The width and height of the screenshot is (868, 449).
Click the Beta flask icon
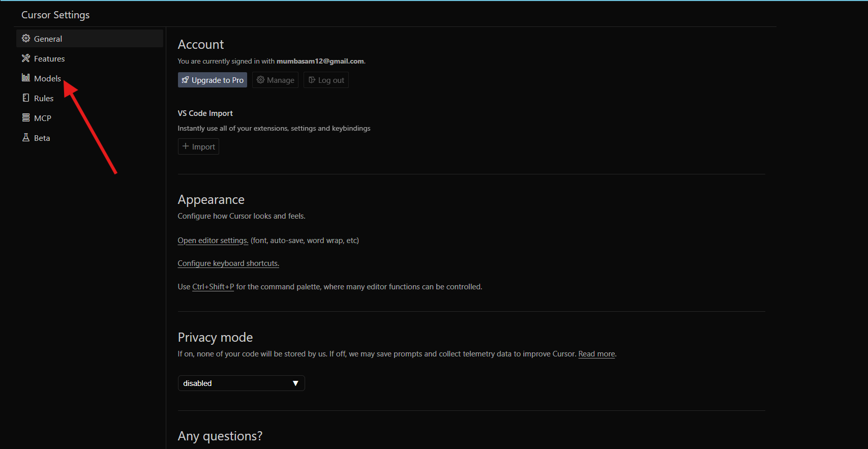26,137
